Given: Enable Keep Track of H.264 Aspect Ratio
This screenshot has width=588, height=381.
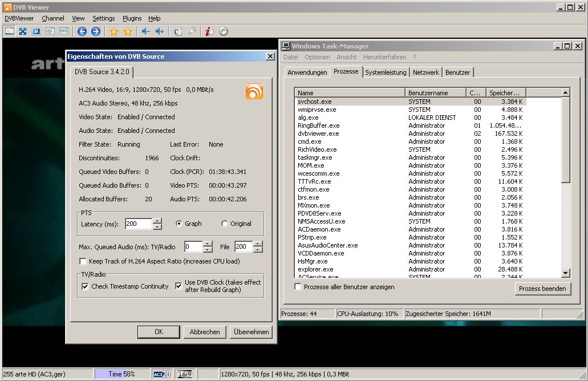Looking at the screenshot, I should [83, 262].
